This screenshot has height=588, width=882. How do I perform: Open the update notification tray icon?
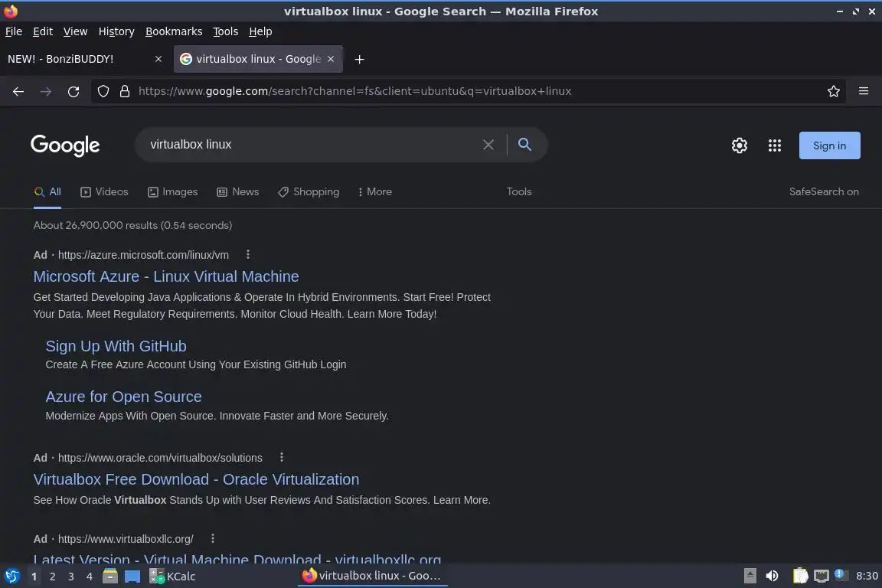[840, 574]
